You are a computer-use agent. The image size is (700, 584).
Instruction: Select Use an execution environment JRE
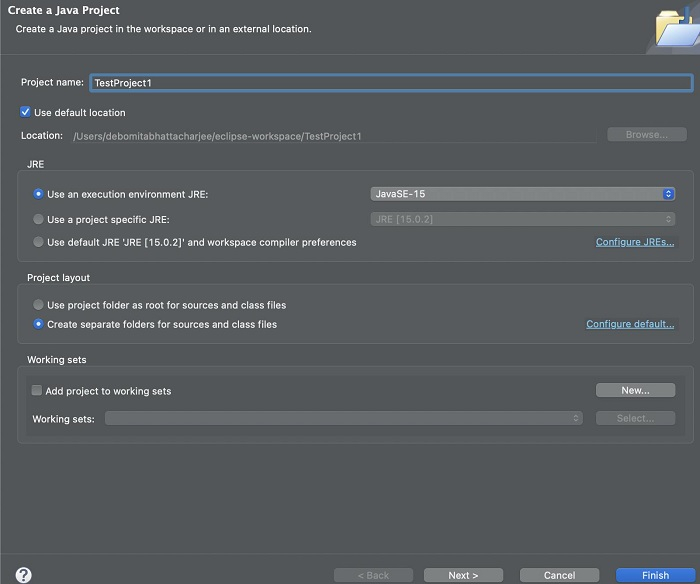click(x=39, y=194)
